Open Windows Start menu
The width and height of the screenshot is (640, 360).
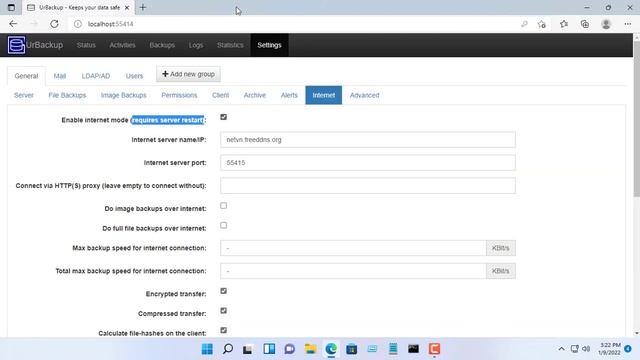pos(207,349)
